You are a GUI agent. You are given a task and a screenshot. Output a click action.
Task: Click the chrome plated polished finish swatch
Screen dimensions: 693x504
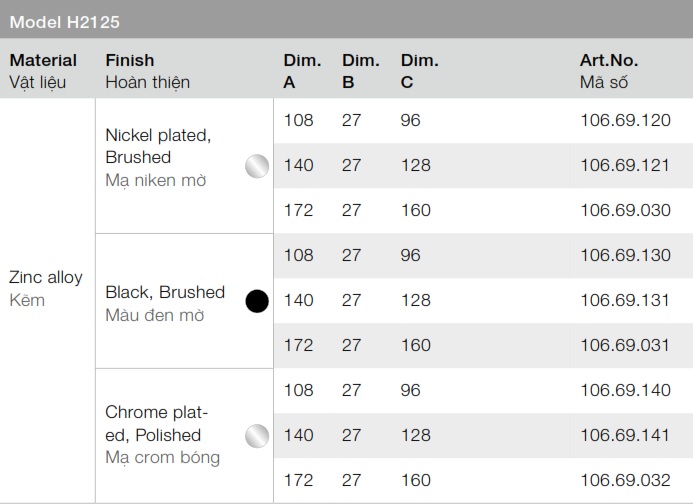pyautogui.click(x=257, y=435)
